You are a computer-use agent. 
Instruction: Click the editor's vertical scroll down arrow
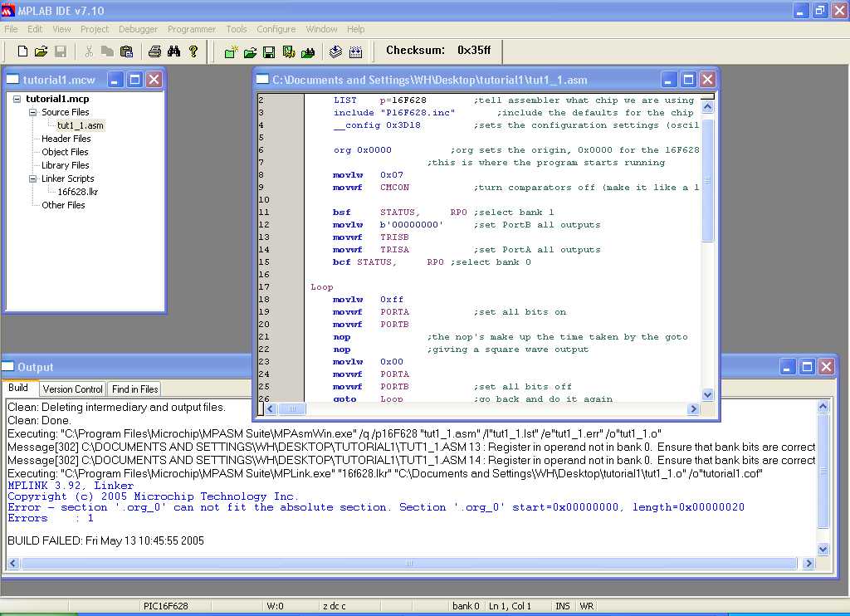click(707, 395)
